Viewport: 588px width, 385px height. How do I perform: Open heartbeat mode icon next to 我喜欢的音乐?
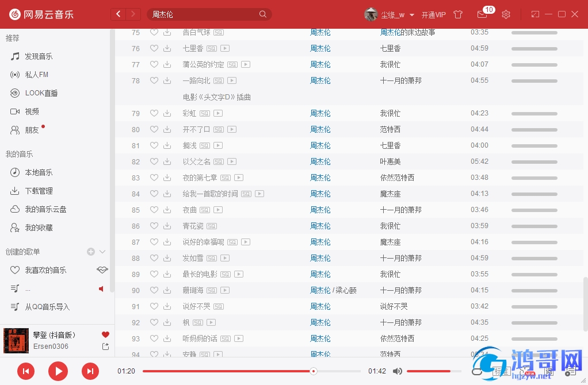tap(102, 269)
